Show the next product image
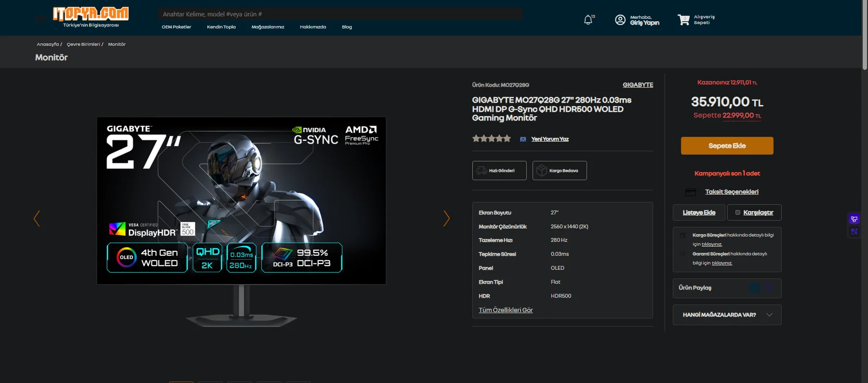Screen dimensions: 868x383 click(x=446, y=218)
